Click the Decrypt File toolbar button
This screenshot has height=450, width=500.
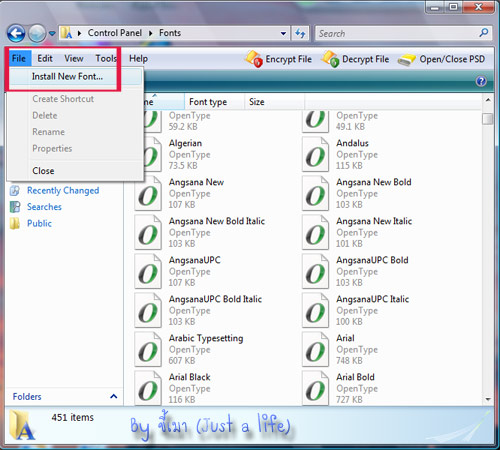click(x=355, y=59)
